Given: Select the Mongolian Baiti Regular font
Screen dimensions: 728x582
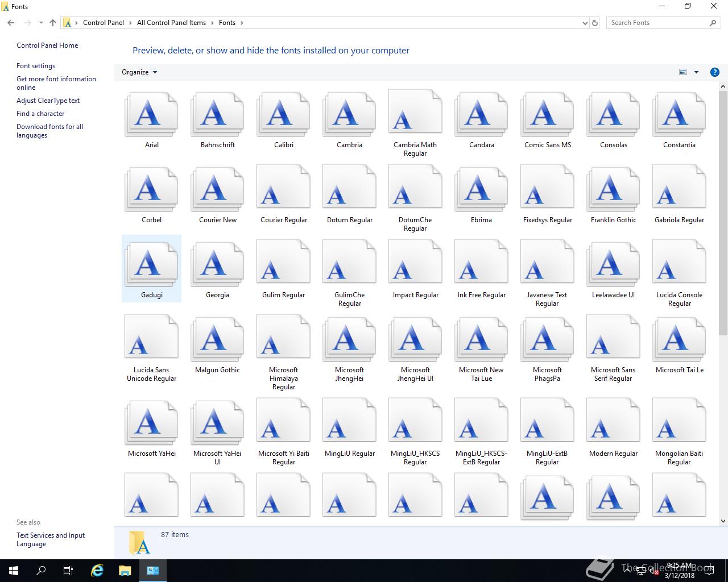Looking at the screenshot, I should click(679, 420).
